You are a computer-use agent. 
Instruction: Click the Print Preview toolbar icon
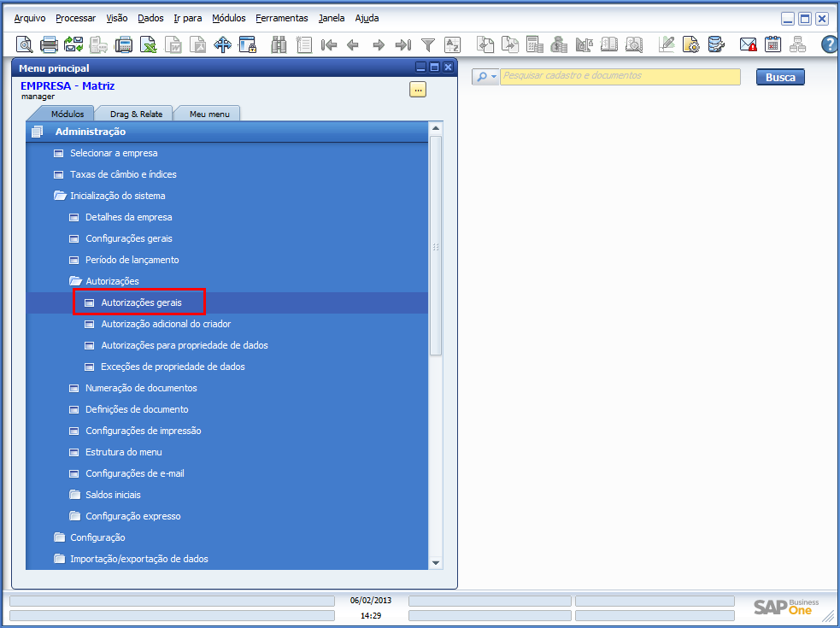(x=25, y=44)
